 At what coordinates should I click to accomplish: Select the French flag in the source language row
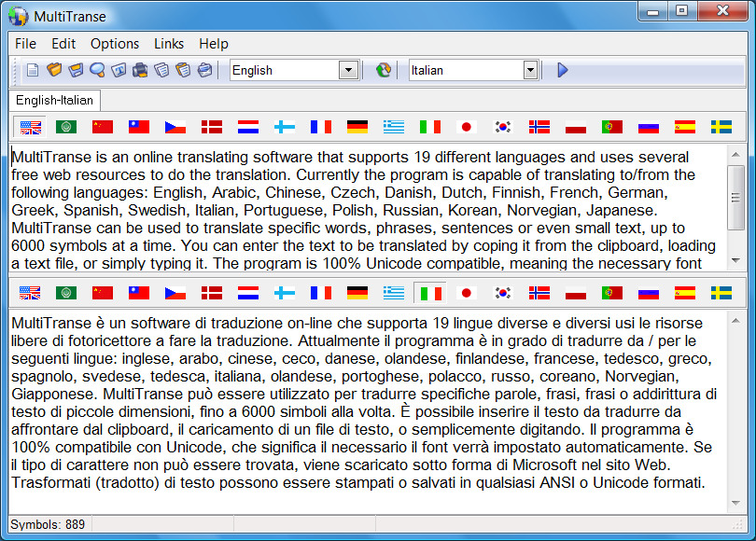point(320,126)
